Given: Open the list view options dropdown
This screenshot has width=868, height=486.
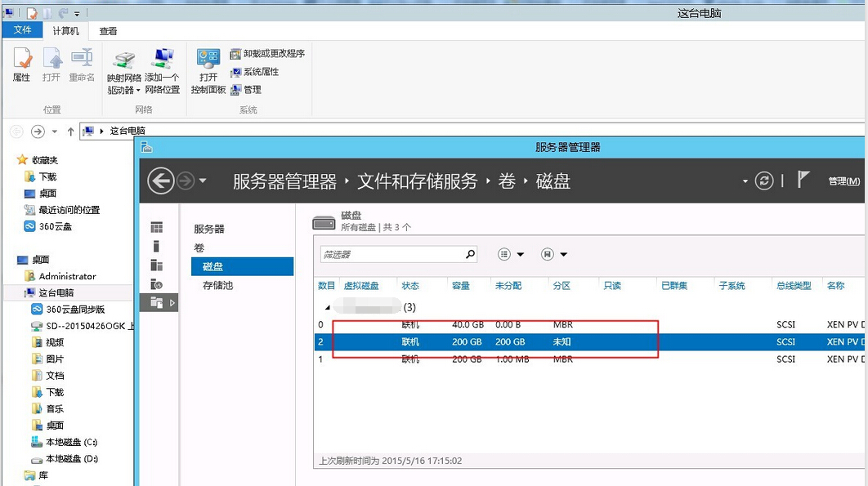Looking at the screenshot, I should click(512, 255).
